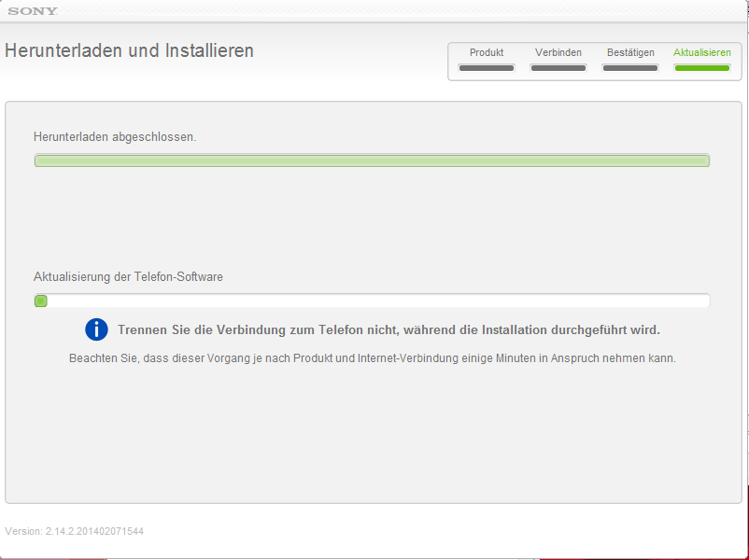The width and height of the screenshot is (749, 560).
Task: Click the completed download progress bar
Action: coord(372,161)
